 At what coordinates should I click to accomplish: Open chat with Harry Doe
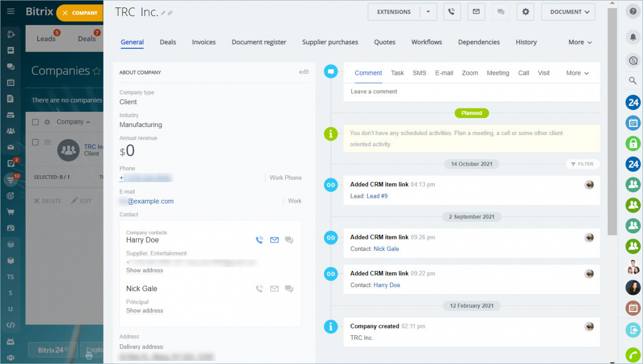click(289, 240)
